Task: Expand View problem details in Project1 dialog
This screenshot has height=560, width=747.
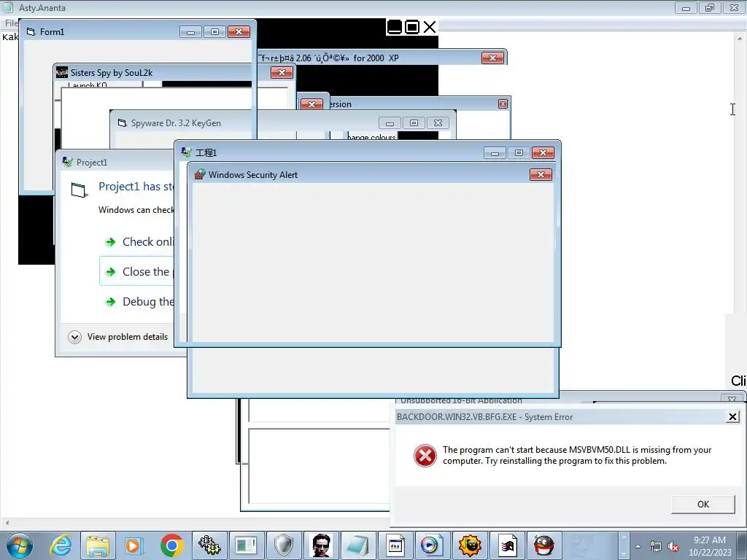Action: click(x=118, y=337)
